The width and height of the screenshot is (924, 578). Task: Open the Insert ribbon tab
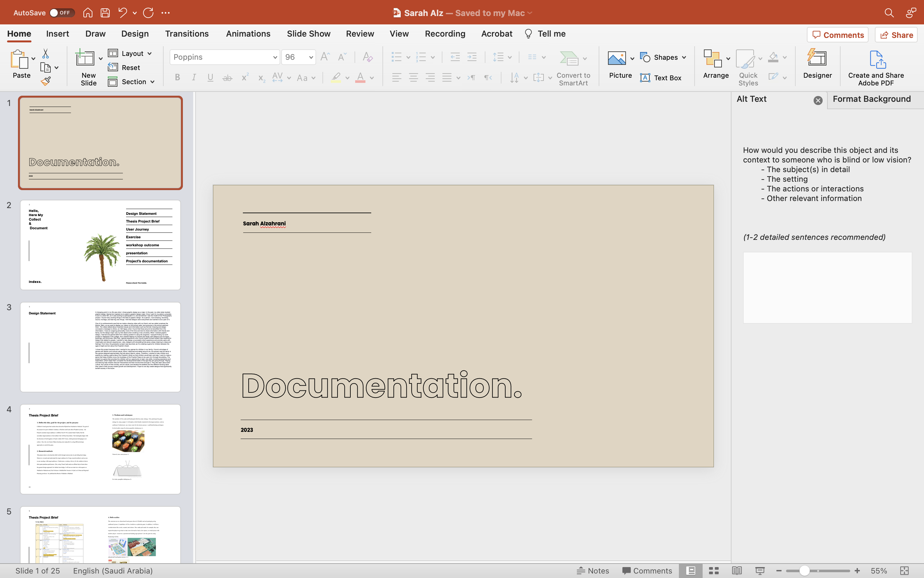(x=58, y=34)
